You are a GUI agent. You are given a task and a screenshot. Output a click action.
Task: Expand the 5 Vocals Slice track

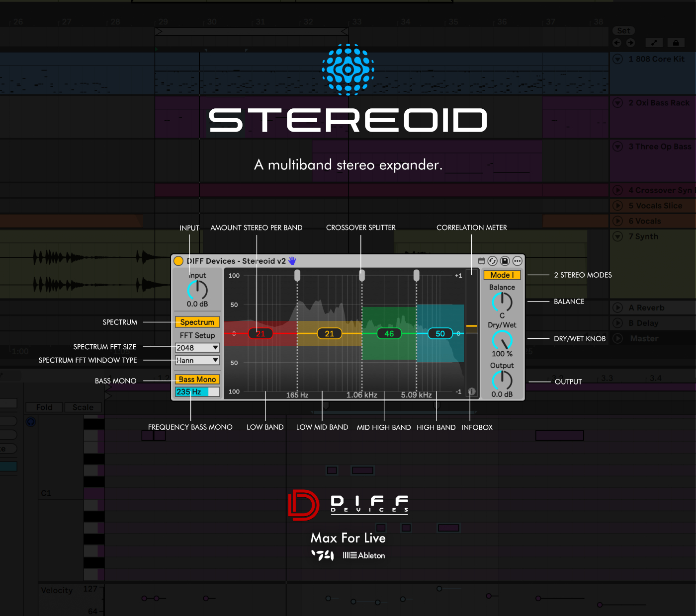[618, 205]
